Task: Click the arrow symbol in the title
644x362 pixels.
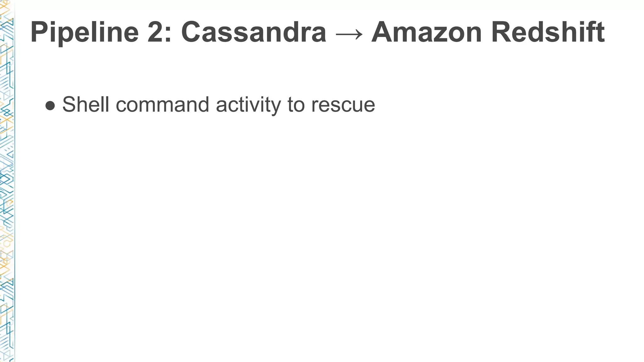Action: 349,34
